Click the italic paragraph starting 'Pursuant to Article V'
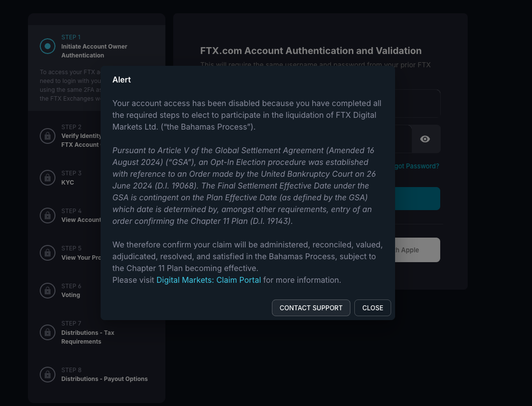This screenshot has width=532, height=406. tap(244, 186)
